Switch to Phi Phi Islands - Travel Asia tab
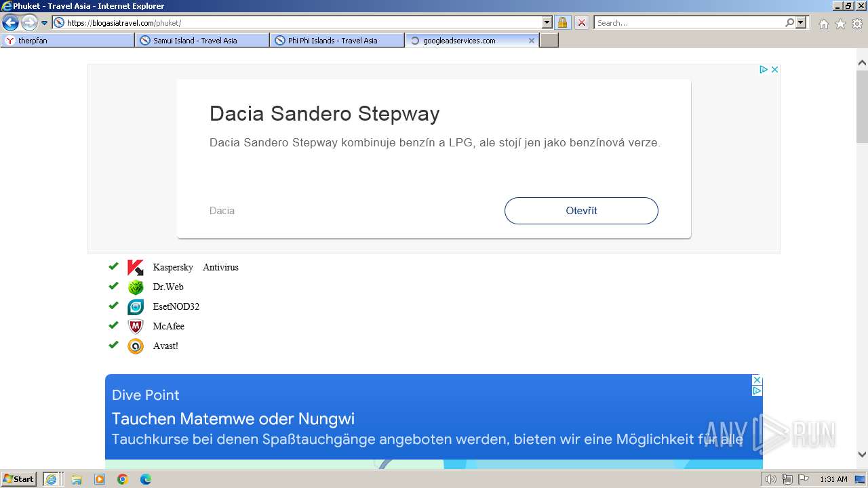This screenshot has height=488, width=868. point(337,41)
